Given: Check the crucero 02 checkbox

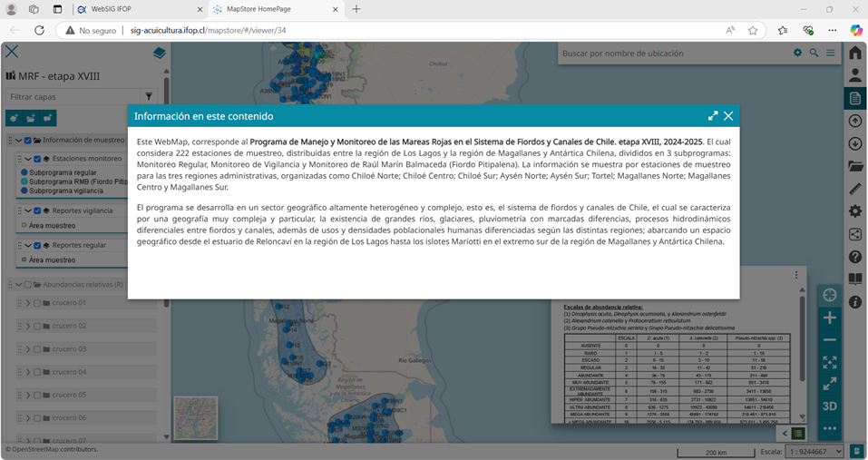Looking at the screenshot, I should pyautogui.click(x=37, y=327).
